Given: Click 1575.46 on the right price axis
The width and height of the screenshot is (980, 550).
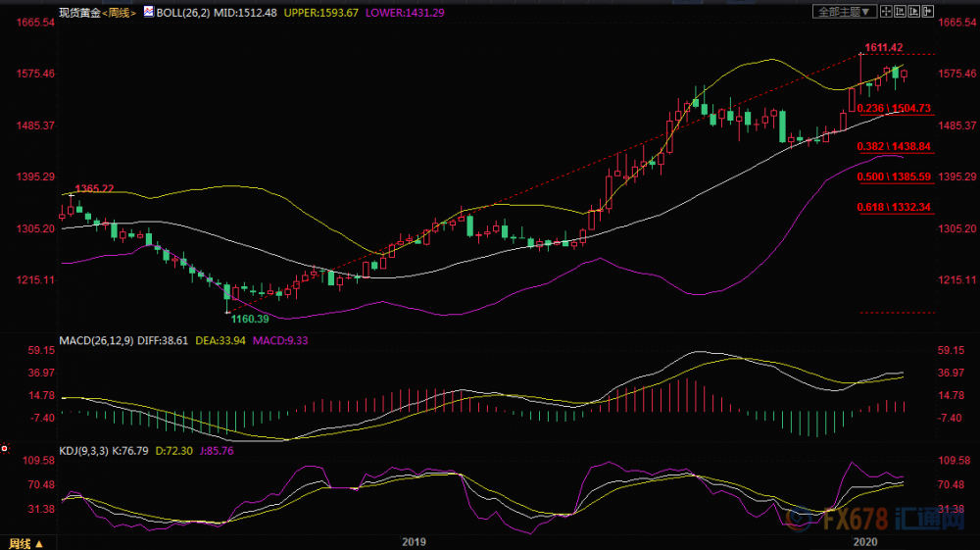Looking at the screenshot, I should [x=956, y=74].
